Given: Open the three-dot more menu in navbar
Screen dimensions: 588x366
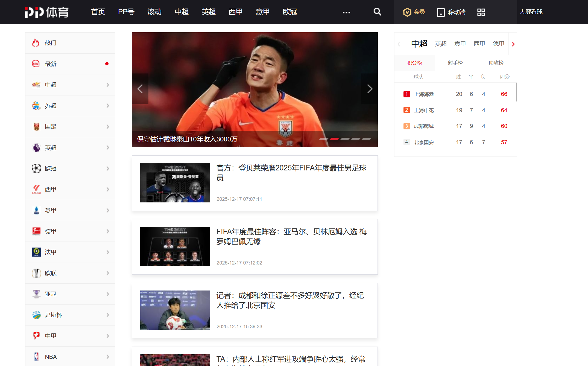Looking at the screenshot, I should coord(346,12).
